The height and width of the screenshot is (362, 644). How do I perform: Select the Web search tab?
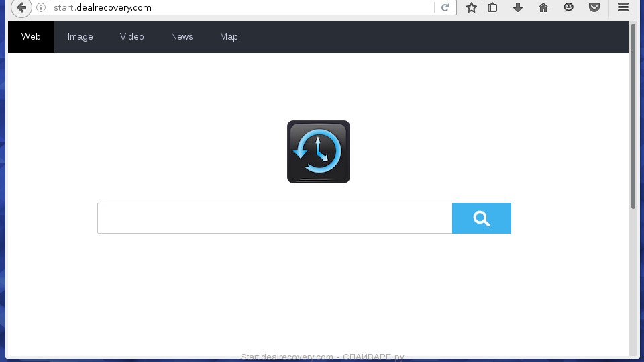pos(31,37)
